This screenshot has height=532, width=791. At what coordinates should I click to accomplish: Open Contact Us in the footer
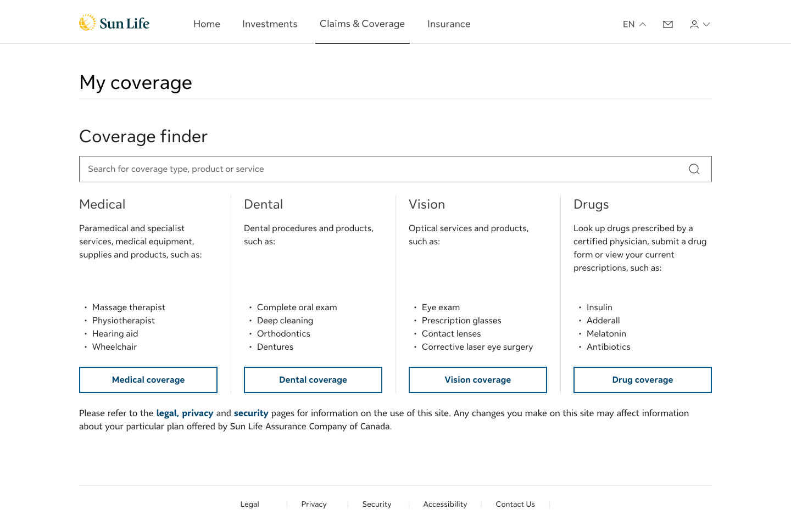pos(515,505)
